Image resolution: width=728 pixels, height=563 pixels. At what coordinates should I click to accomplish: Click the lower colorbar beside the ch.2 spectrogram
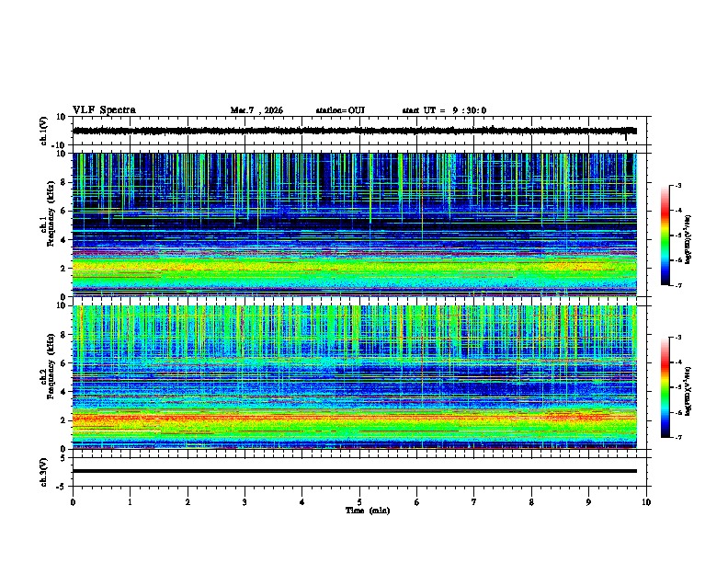coord(665,387)
